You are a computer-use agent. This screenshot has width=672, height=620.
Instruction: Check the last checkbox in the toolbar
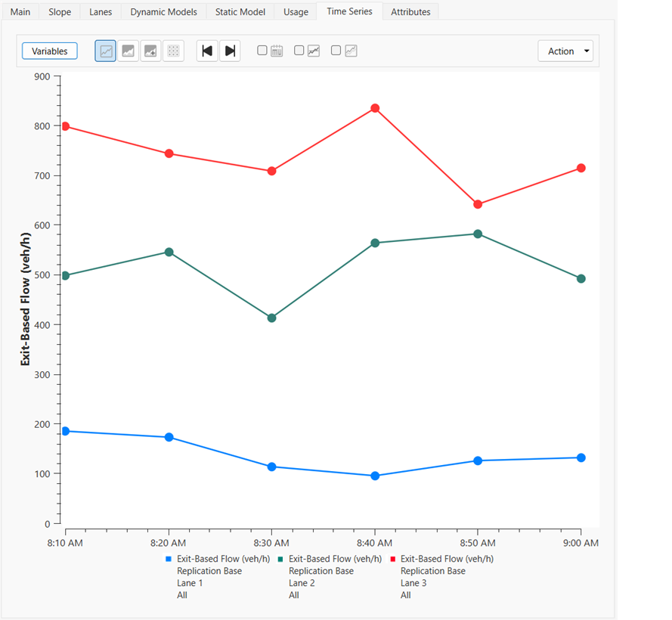(x=336, y=51)
